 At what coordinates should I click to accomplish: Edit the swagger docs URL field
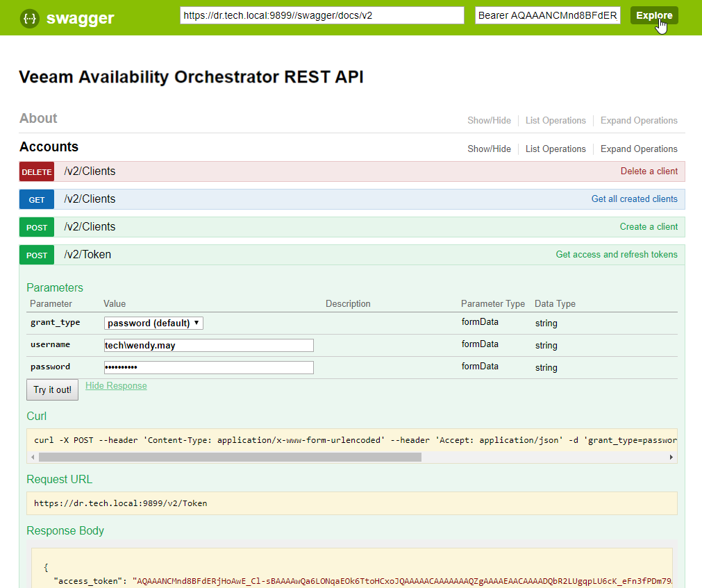click(x=322, y=15)
